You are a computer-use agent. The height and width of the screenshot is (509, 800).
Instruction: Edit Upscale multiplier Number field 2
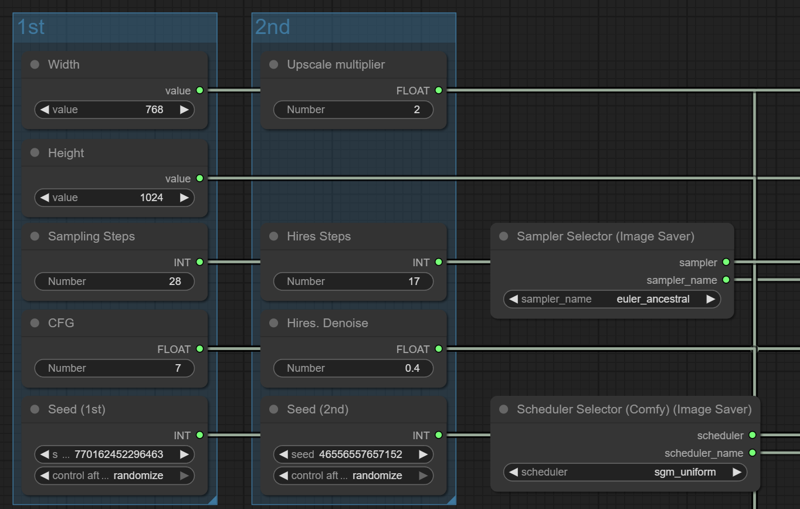click(x=353, y=110)
